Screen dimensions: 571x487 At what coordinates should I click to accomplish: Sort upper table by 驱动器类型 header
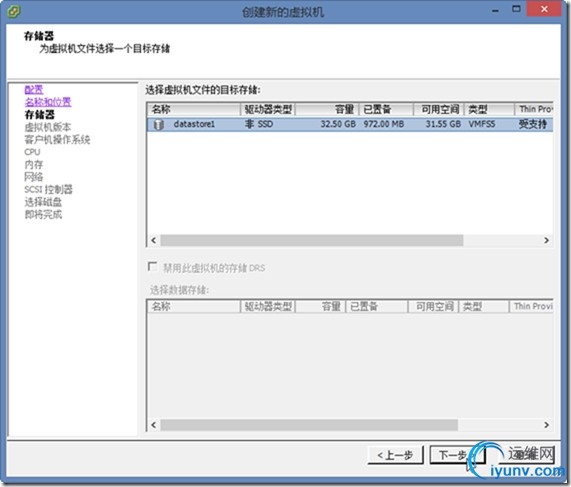[268, 109]
